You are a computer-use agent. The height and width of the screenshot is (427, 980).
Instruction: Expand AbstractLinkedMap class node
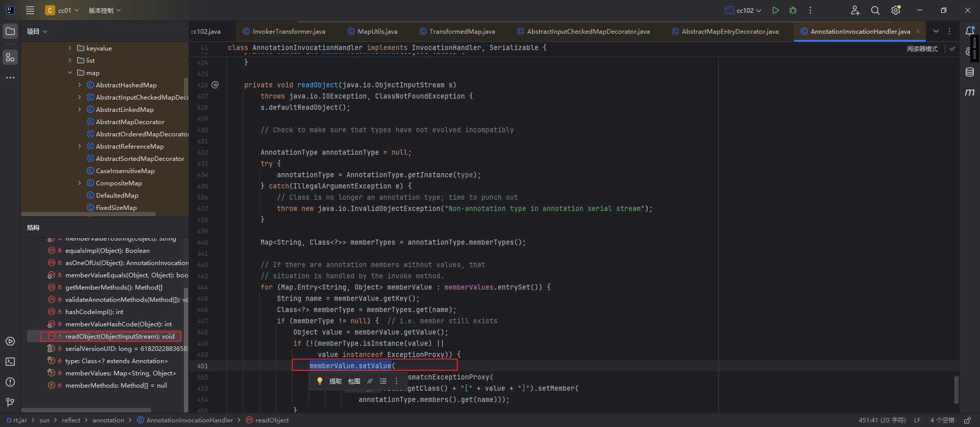coord(79,109)
